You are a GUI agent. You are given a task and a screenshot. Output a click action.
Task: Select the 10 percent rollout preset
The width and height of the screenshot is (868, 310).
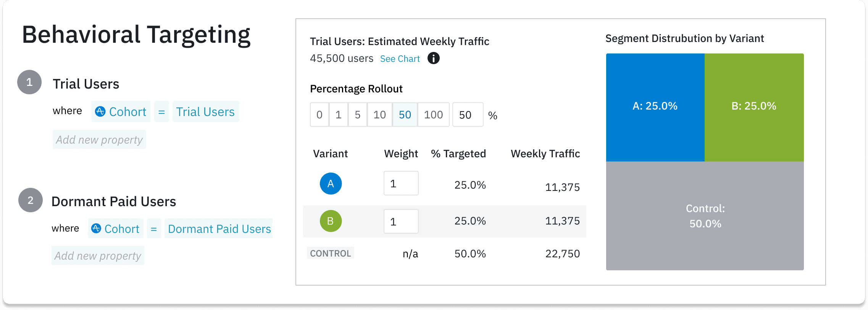[x=379, y=115]
